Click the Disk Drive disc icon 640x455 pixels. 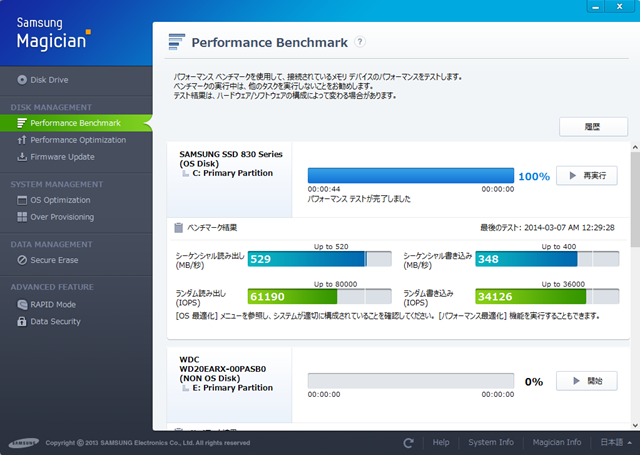coord(22,80)
